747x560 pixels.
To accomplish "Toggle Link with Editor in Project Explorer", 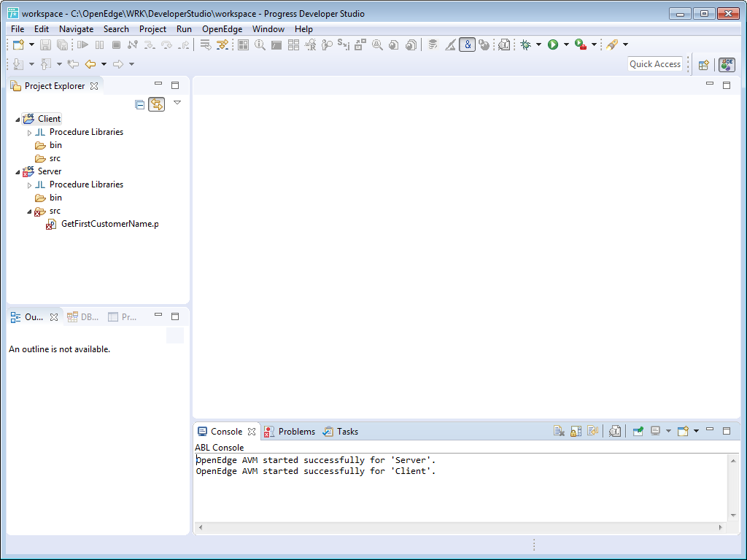I will pos(157,104).
